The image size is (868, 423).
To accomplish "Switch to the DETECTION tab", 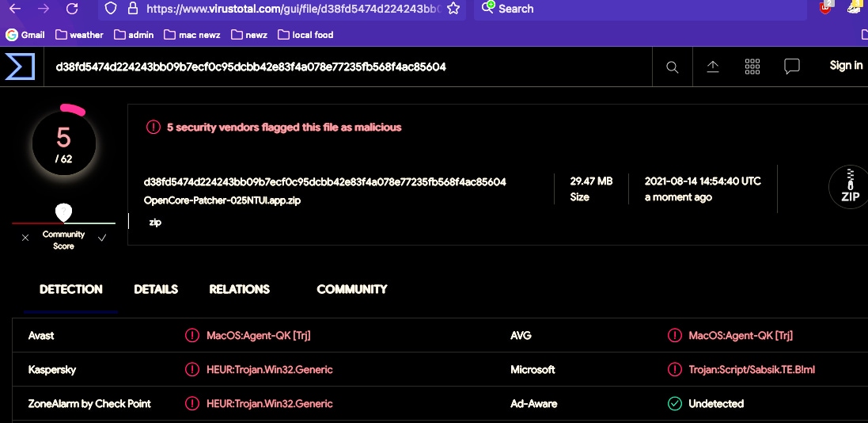I will (71, 289).
